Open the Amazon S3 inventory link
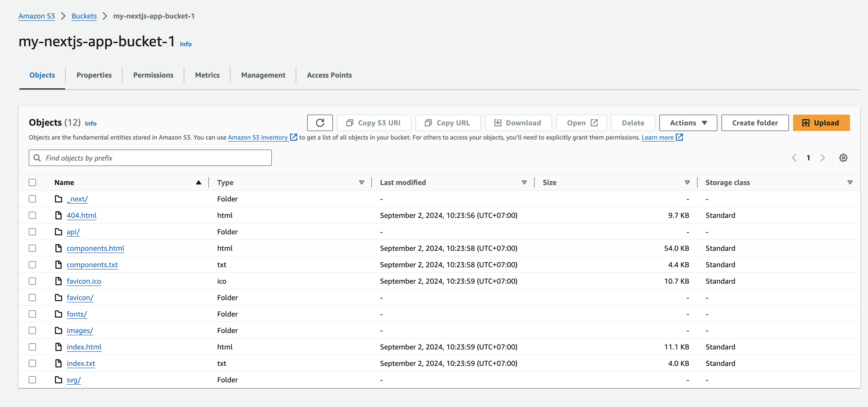 pos(258,137)
